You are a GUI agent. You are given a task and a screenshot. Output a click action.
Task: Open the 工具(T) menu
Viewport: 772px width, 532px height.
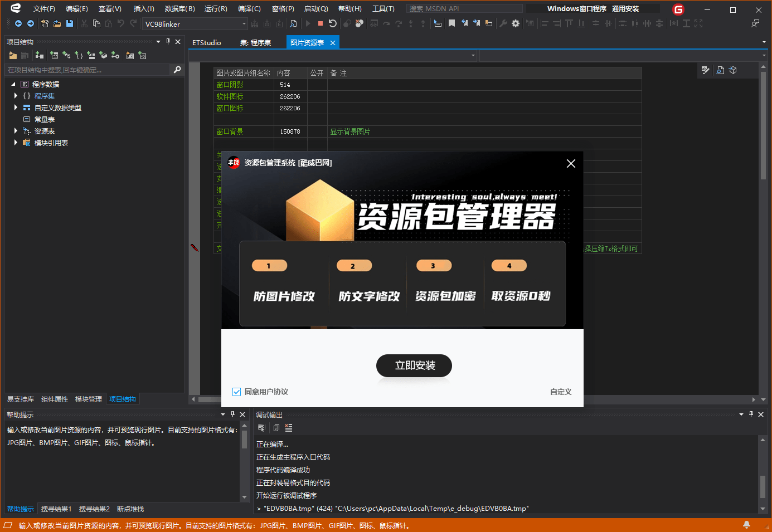pyautogui.click(x=383, y=9)
